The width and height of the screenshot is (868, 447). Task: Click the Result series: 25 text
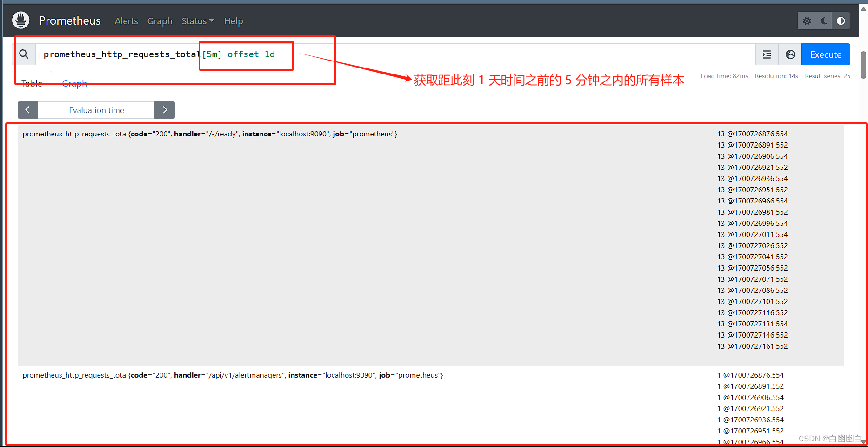pos(828,76)
